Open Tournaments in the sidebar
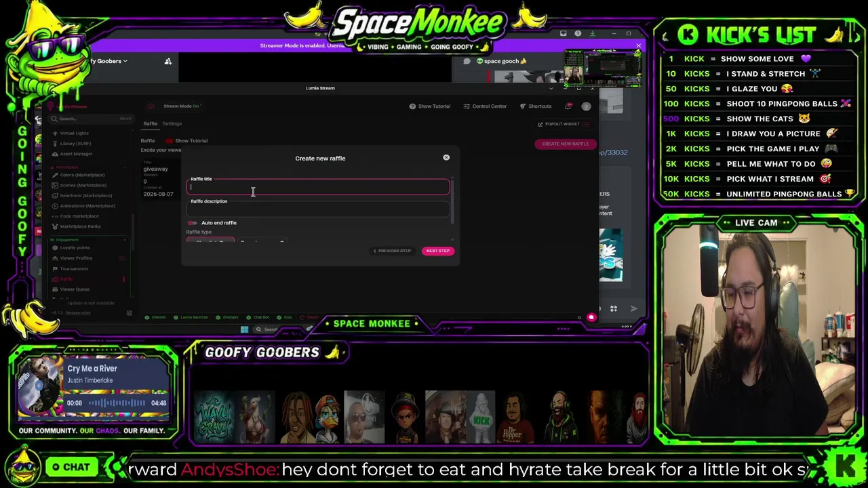 coord(74,268)
